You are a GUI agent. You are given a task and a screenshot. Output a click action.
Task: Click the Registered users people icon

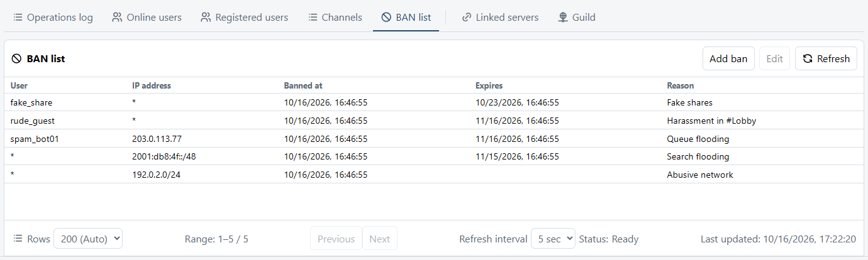click(x=206, y=18)
